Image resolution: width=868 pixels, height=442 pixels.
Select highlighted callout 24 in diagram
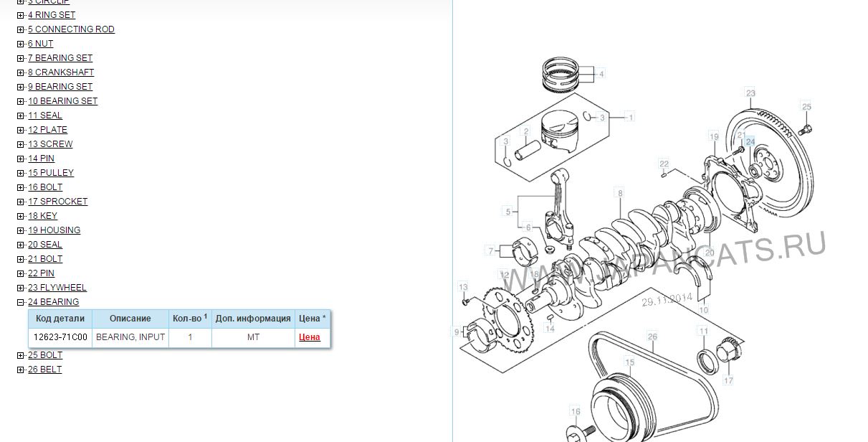coord(750,142)
